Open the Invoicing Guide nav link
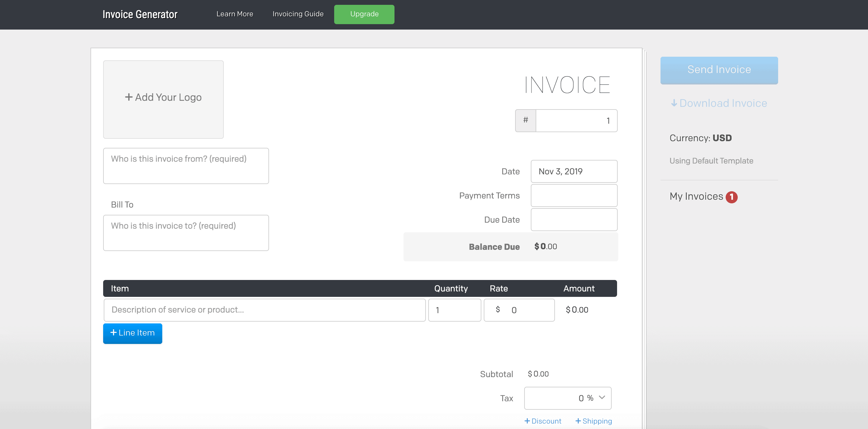Image resolution: width=868 pixels, height=429 pixels. pyautogui.click(x=298, y=14)
